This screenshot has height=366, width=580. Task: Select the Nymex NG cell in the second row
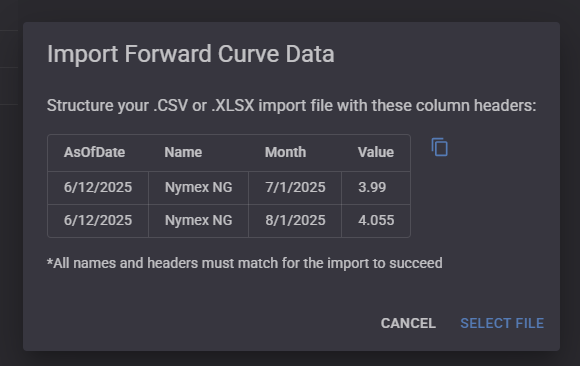(x=199, y=221)
